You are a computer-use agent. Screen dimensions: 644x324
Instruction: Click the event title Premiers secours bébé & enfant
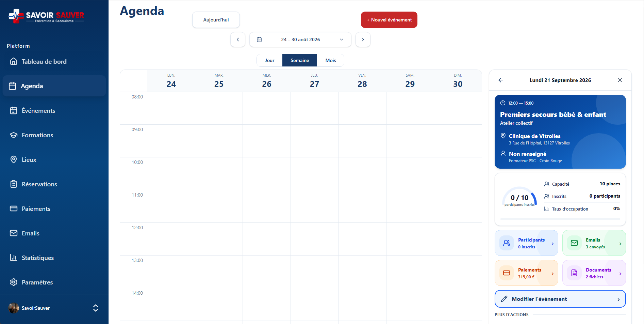553,114
